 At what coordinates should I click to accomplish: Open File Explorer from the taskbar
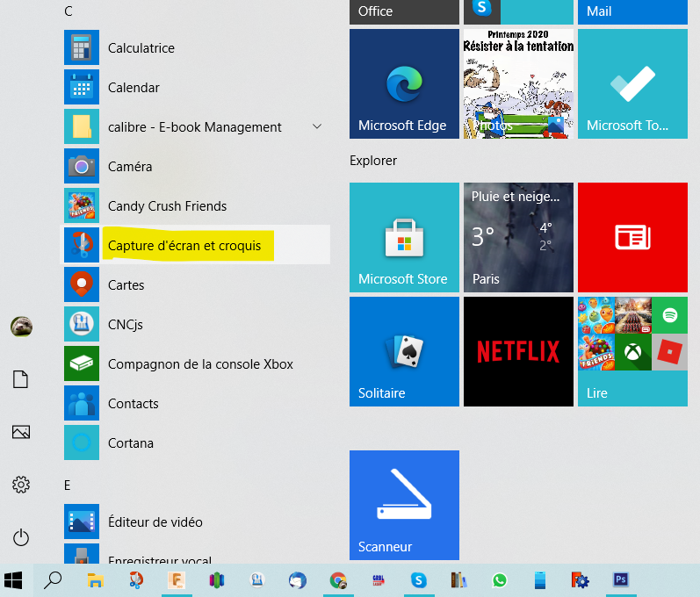coord(95,580)
